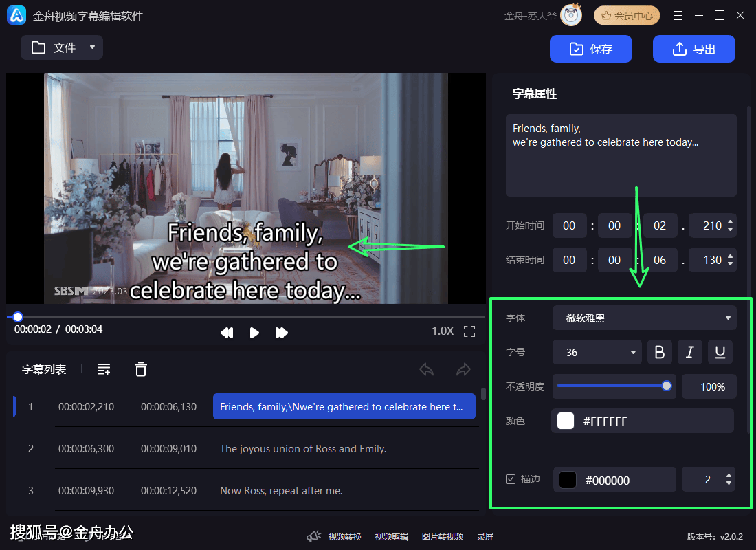The height and width of the screenshot is (550, 756).
Task: Click the 结束时间 minutes field
Action: [614, 260]
